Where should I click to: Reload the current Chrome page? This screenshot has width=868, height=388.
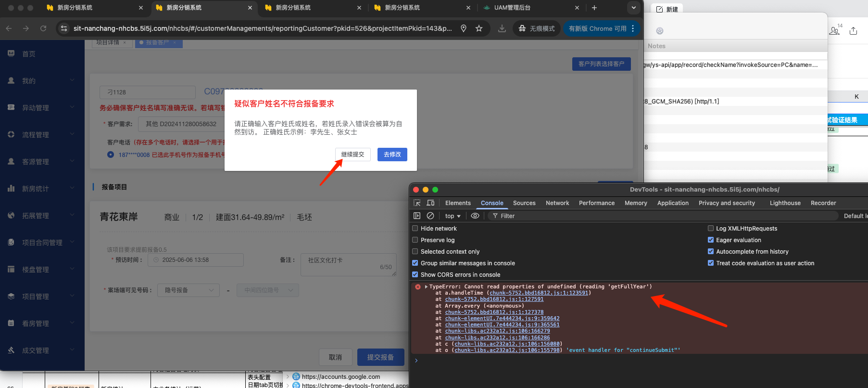[43, 28]
